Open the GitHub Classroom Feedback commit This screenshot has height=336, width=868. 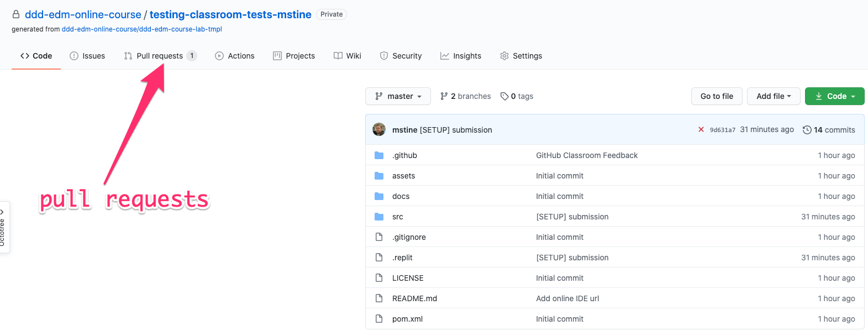point(587,155)
